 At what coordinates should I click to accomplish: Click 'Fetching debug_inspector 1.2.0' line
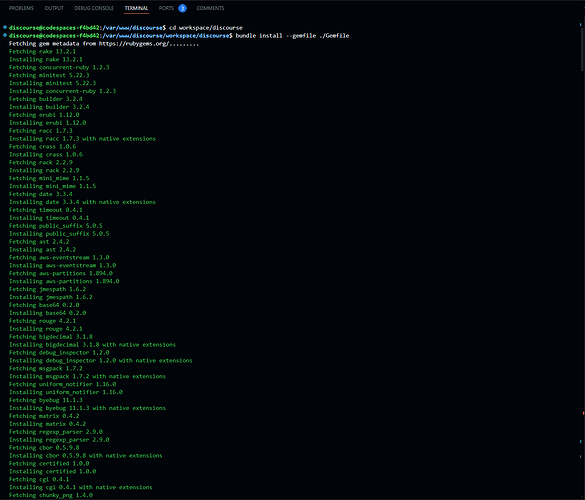[x=59, y=353]
